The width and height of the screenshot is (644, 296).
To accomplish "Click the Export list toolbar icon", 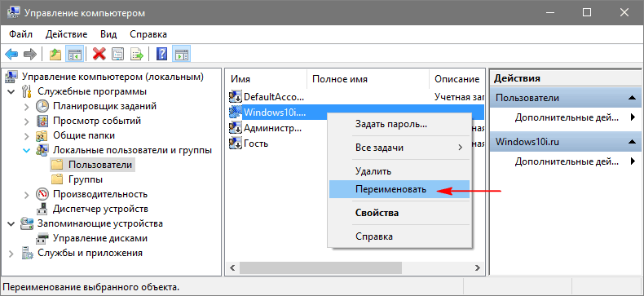I will click(137, 54).
